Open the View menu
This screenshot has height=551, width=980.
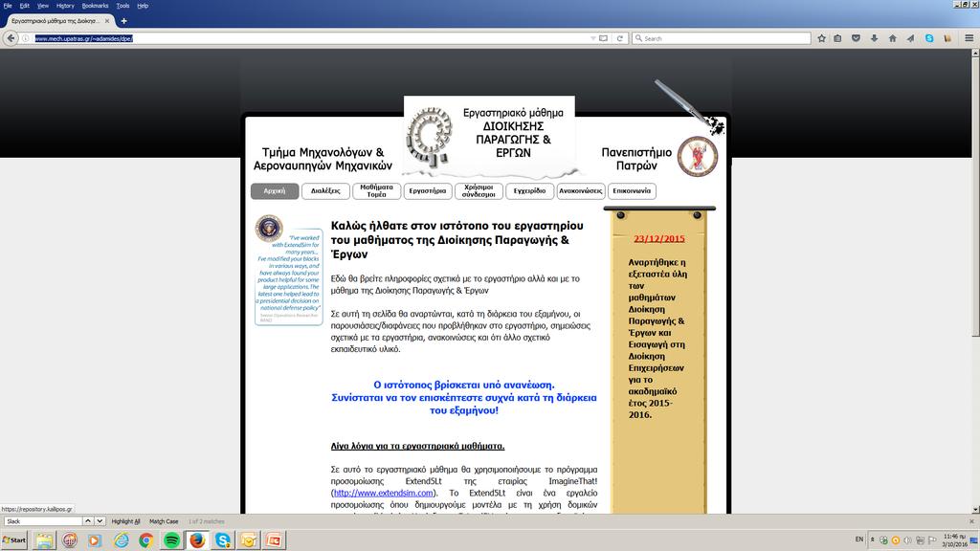pyautogui.click(x=42, y=6)
